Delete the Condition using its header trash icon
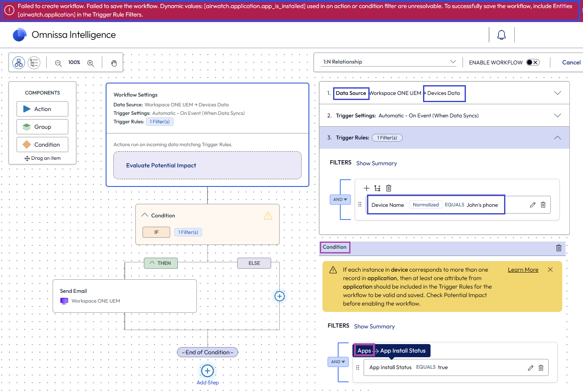583x392 pixels. [x=559, y=248]
